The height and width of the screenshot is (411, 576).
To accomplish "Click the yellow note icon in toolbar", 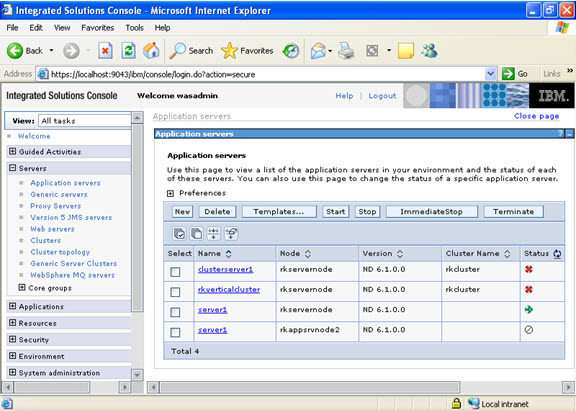I will tap(406, 51).
